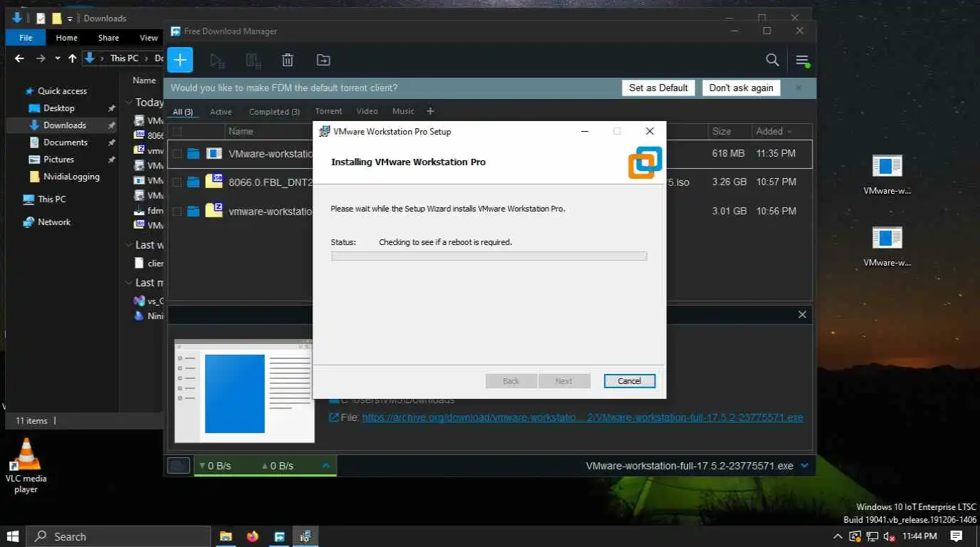Screen dimensions: 980x547
Task: Open VLC media player desktop shortcut
Action: click(x=26, y=467)
